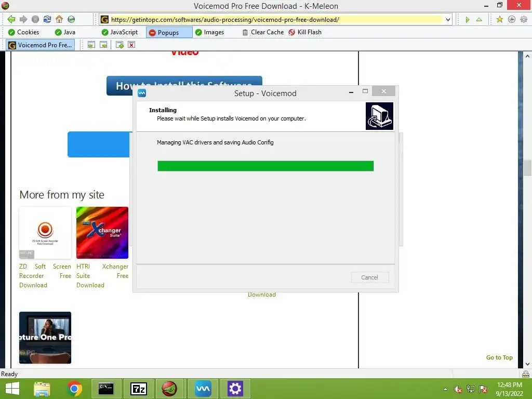This screenshot has height=399, width=532.
Task: Click Clear Cache label in toolbar
Action: click(267, 32)
